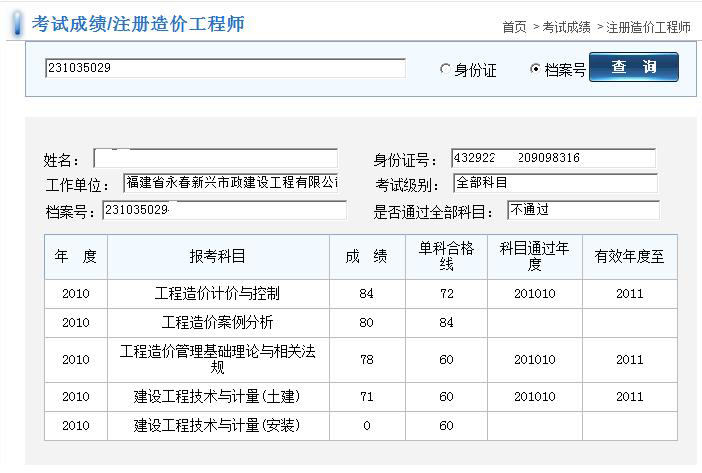Select the 考试级别 field showing 全部科目

coord(555,183)
